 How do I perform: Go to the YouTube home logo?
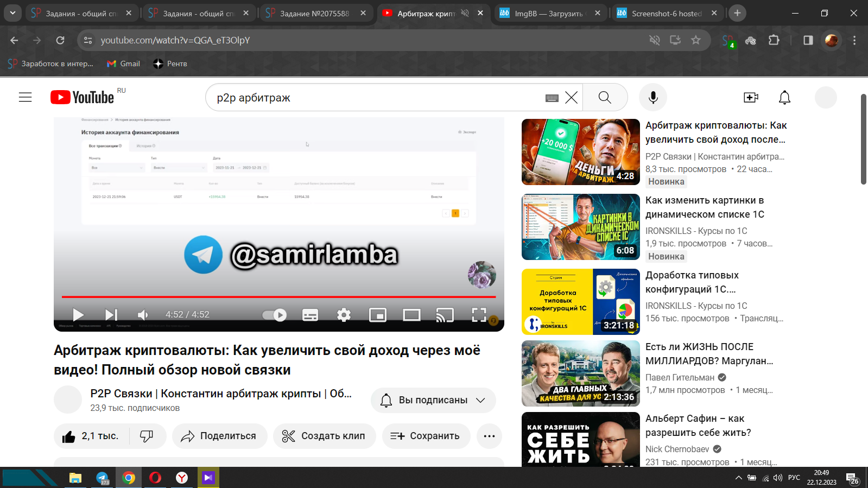(82, 97)
